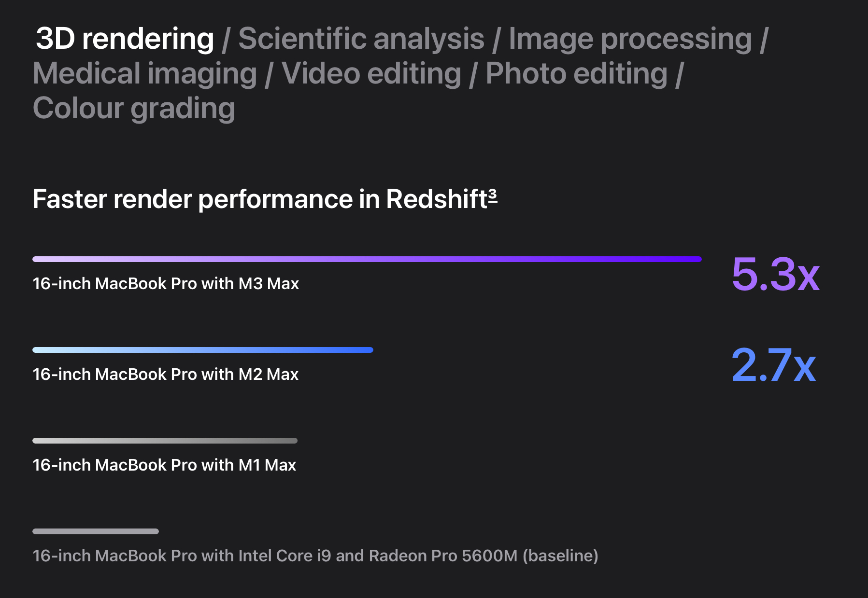Click the 16-inch MacBook Pro with M2 Max label
Image resolution: width=868 pixels, height=598 pixels.
point(166,374)
